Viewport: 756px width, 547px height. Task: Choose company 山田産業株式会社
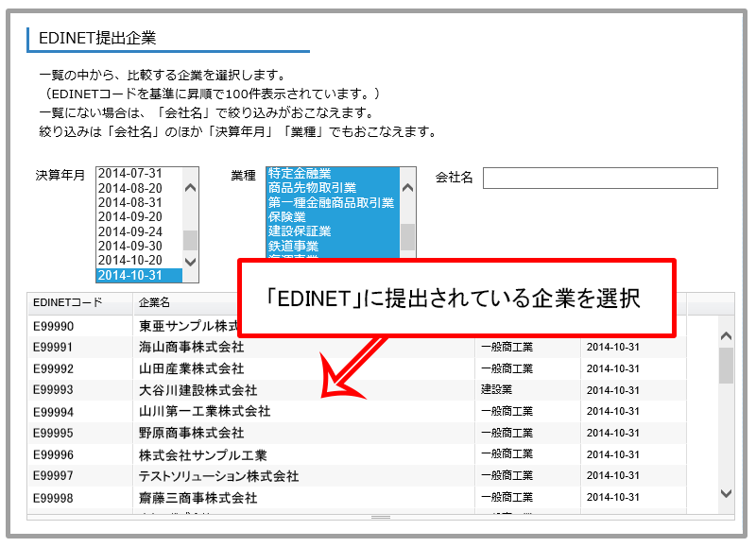(x=192, y=368)
